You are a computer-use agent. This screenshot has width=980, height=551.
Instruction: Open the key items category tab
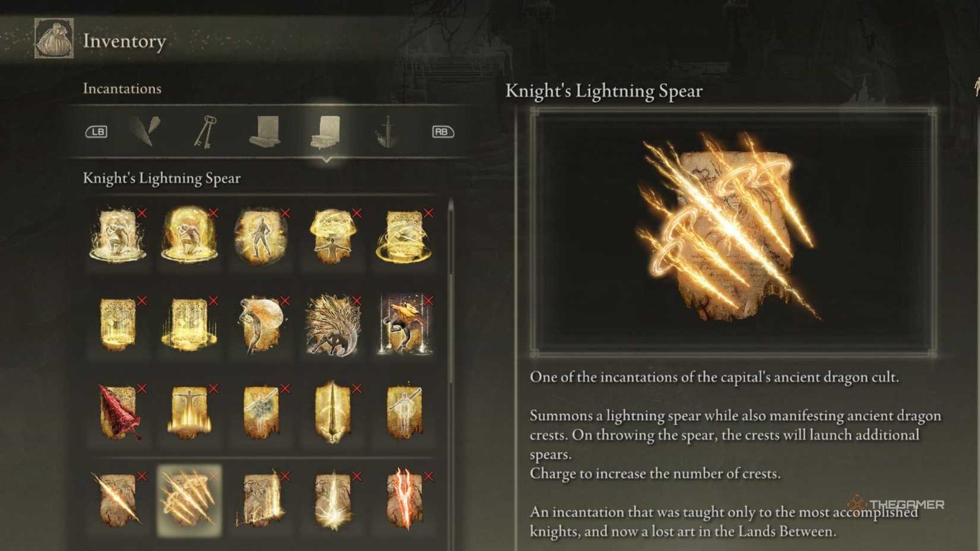click(x=206, y=131)
